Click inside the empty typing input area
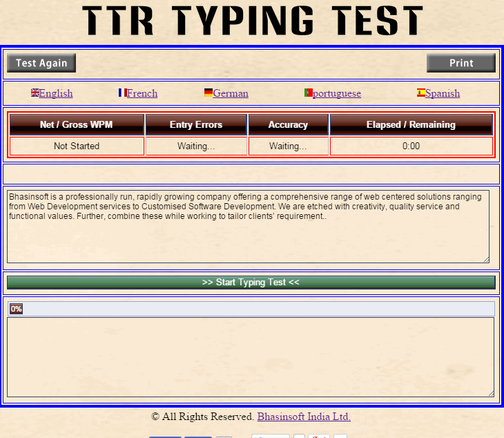504x438 pixels. pos(251,357)
